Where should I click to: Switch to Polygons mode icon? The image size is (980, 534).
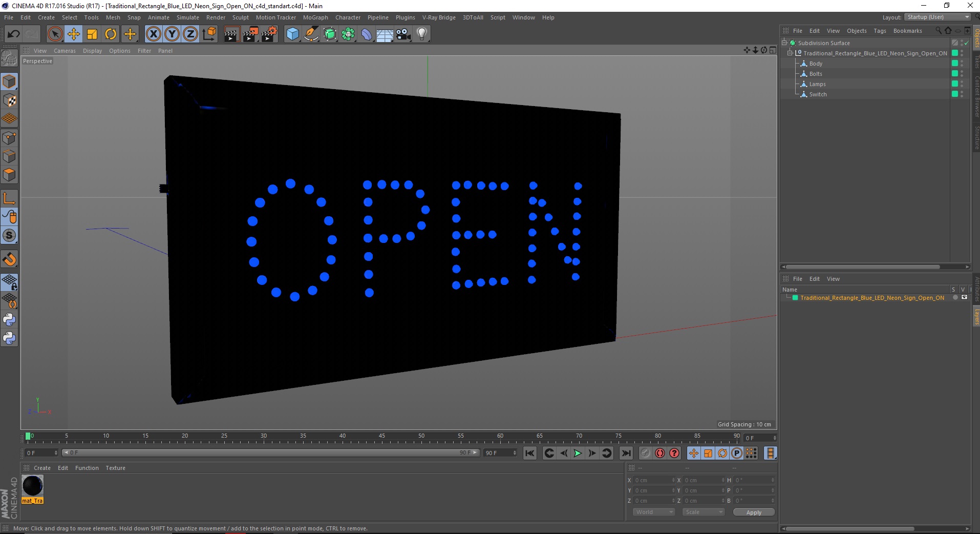[x=9, y=175]
